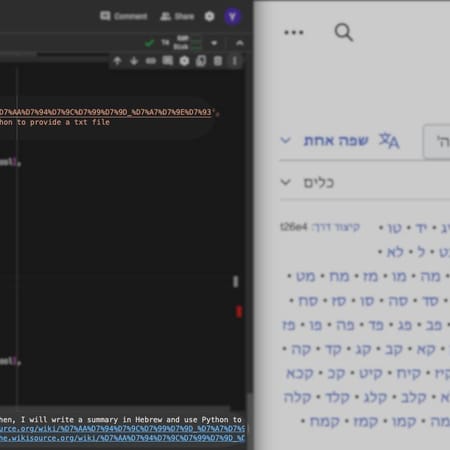Open chapter link מו
The width and height of the screenshot is (450, 450).
(x=399, y=276)
